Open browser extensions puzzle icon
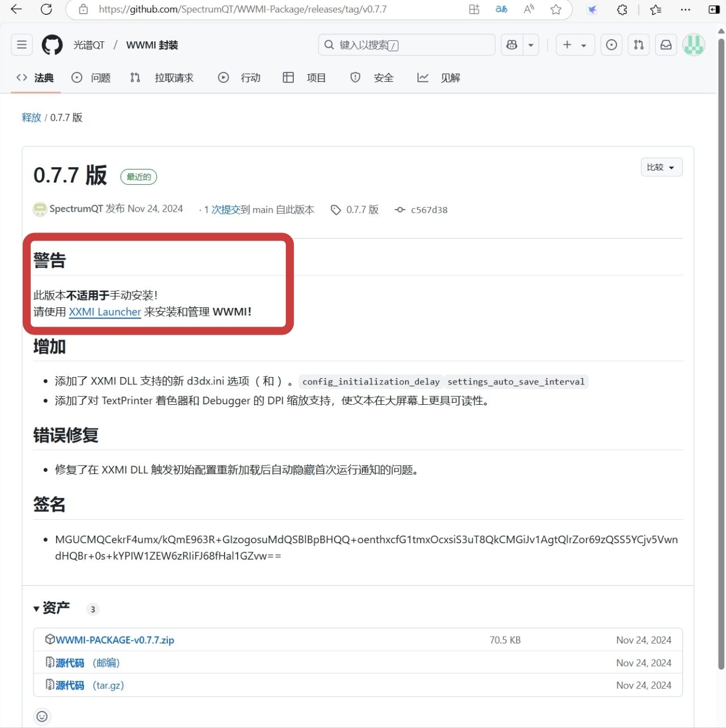 pos(622,9)
